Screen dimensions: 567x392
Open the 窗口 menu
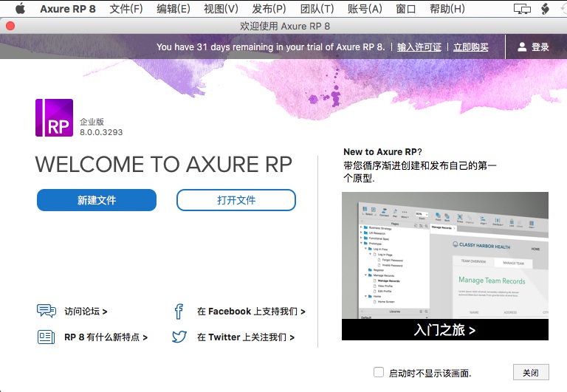tap(406, 9)
